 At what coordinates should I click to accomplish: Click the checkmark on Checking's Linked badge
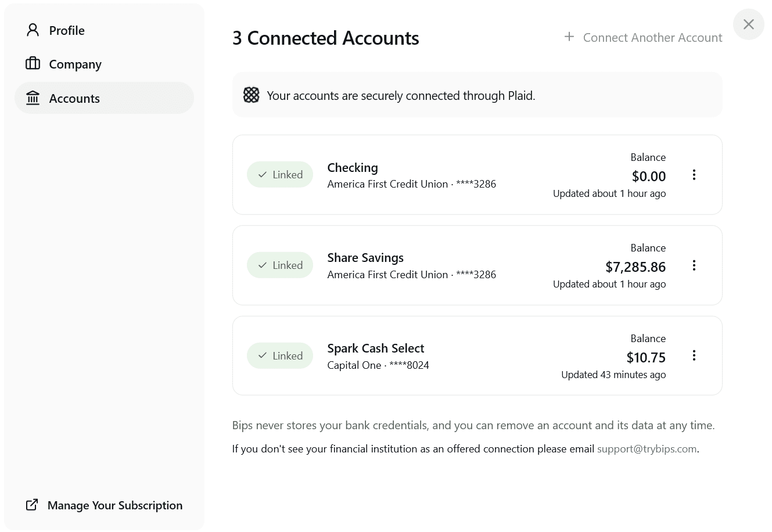[x=263, y=175]
